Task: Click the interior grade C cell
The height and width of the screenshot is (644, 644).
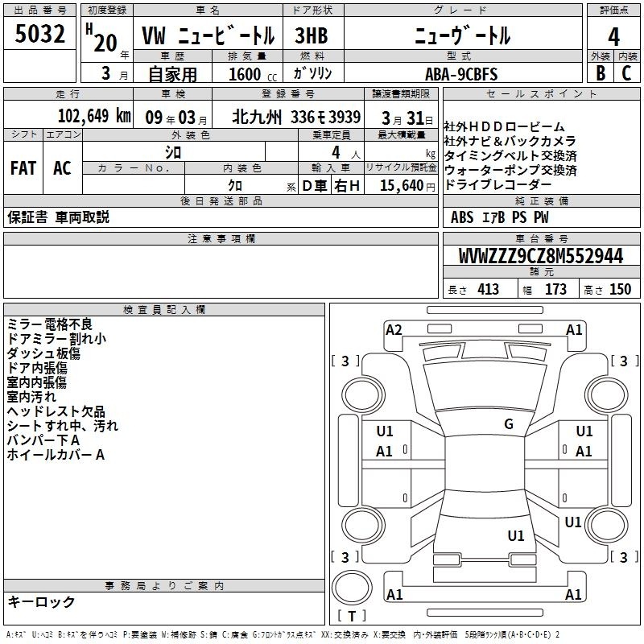Action: click(x=627, y=73)
